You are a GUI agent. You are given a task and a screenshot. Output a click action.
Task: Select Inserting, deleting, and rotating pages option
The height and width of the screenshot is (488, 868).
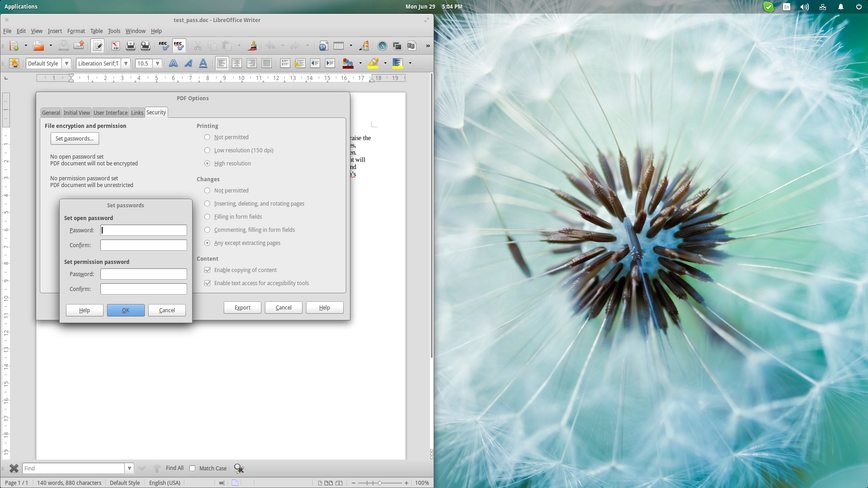[x=207, y=204]
